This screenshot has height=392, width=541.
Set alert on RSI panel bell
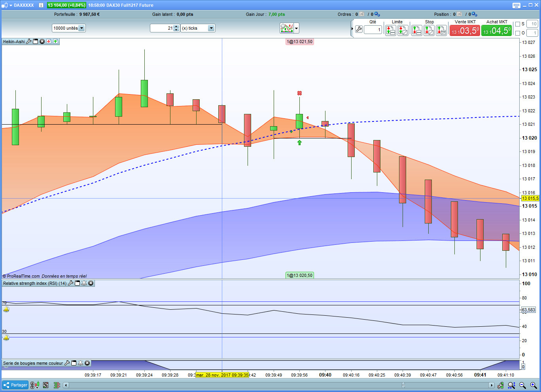pos(84,283)
